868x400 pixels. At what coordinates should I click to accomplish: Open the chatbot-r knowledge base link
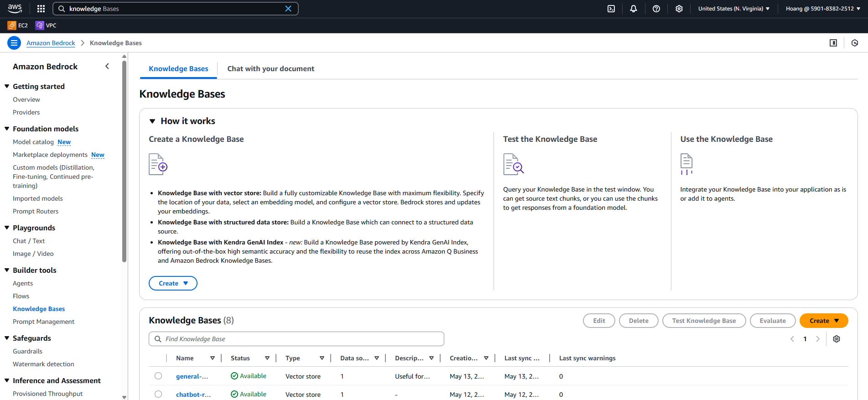193,395
